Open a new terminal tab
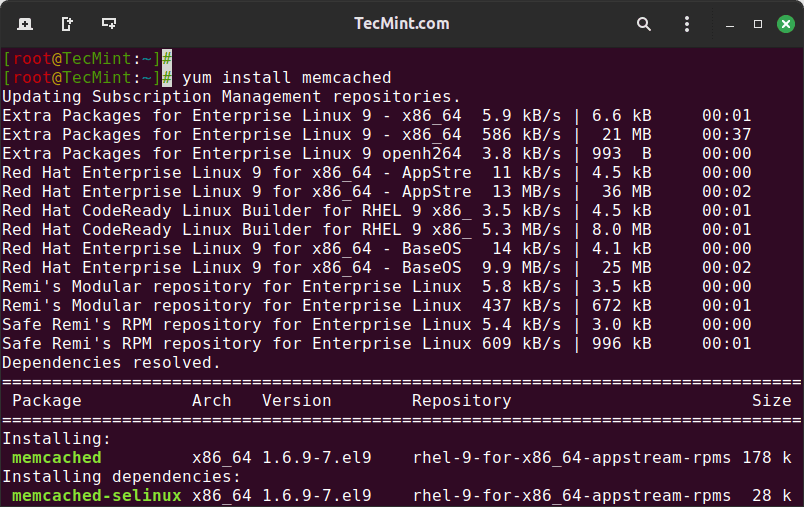This screenshot has height=507, width=804. [25, 24]
